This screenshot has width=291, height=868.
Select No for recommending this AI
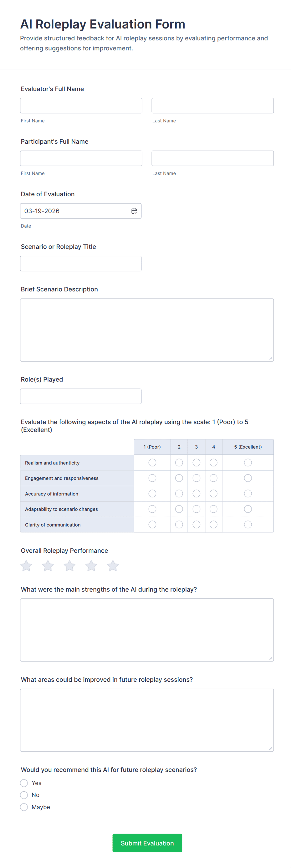pos(24,795)
